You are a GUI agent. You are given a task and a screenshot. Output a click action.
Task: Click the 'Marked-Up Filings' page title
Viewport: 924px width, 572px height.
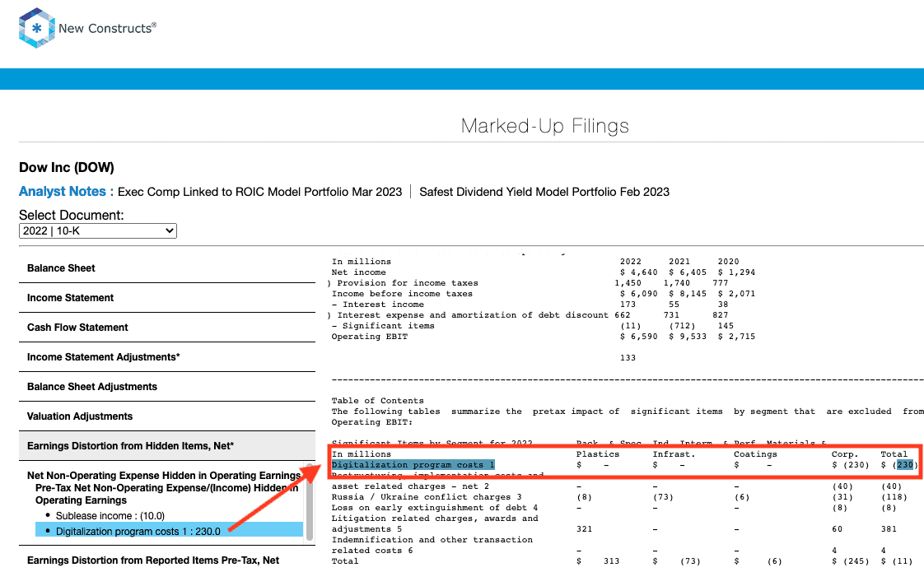coord(545,125)
